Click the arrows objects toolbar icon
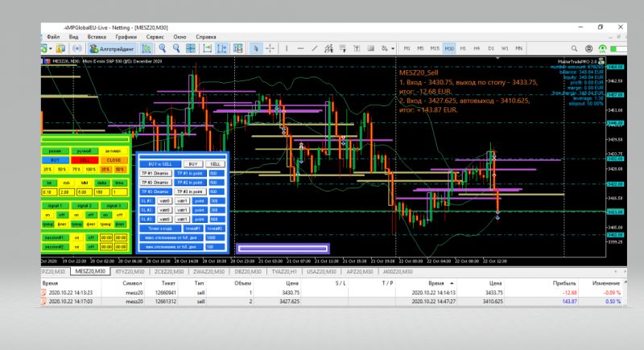 tap(385, 49)
